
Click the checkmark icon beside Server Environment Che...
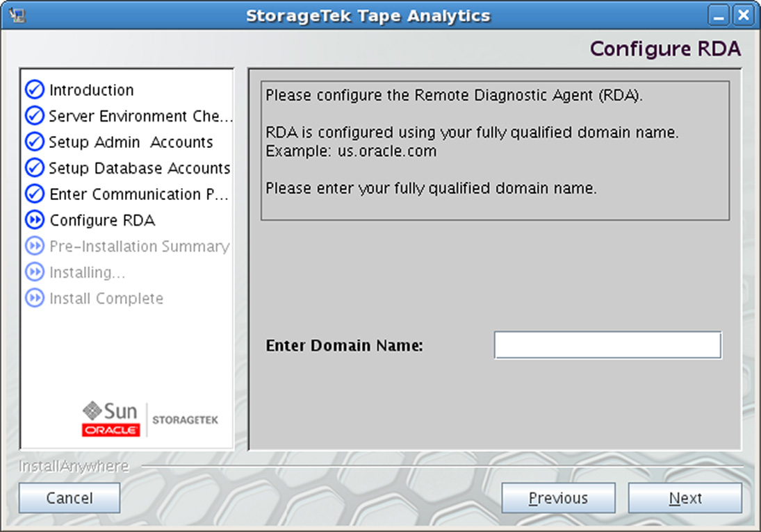35,116
